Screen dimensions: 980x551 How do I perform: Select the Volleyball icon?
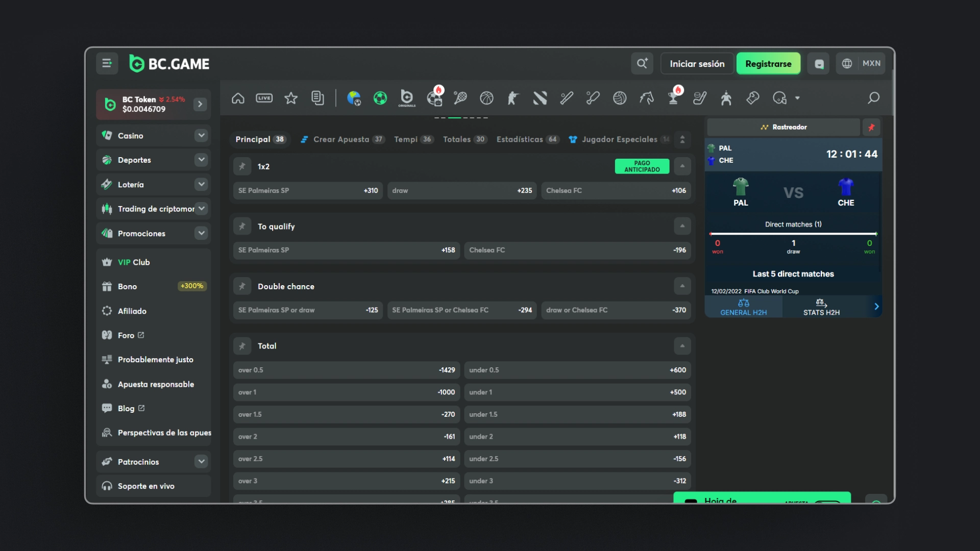pyautogui.click(x=620, y=98)
